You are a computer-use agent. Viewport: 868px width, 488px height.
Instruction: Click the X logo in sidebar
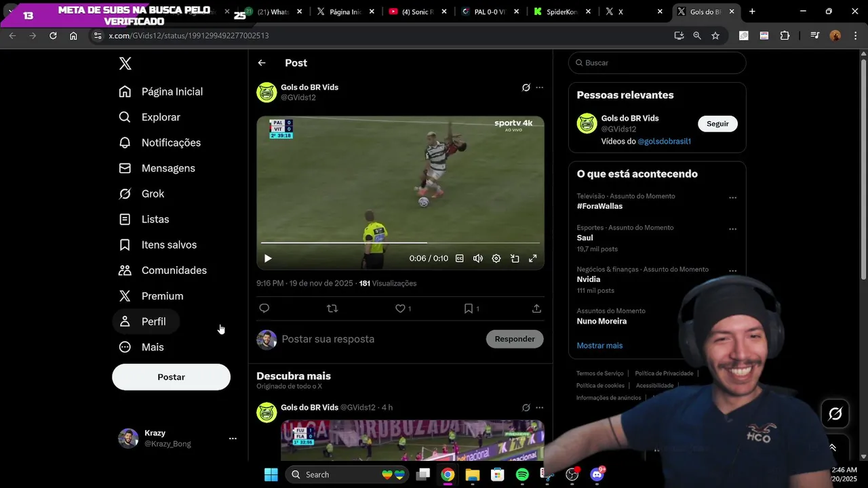coord(125,64)
